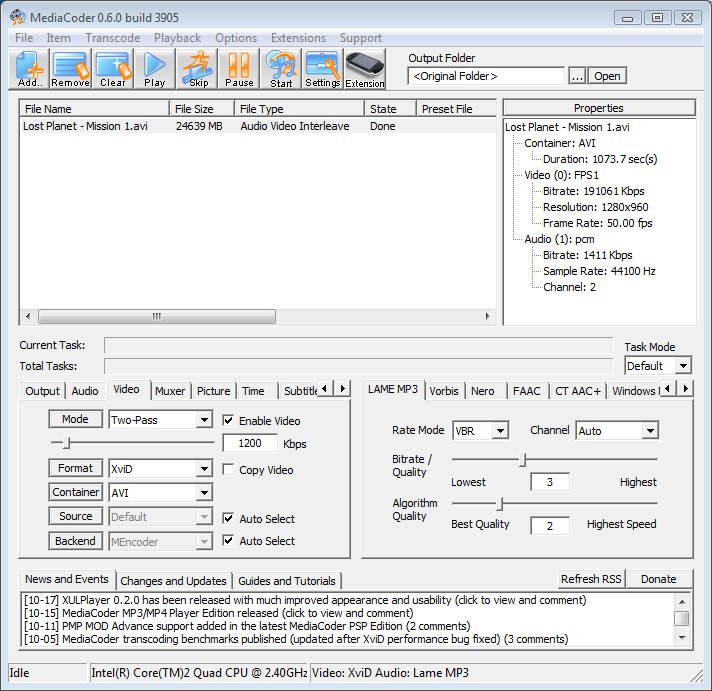Click the Donate button
Viewport: 712px width, 691px height.
point(658,579)
